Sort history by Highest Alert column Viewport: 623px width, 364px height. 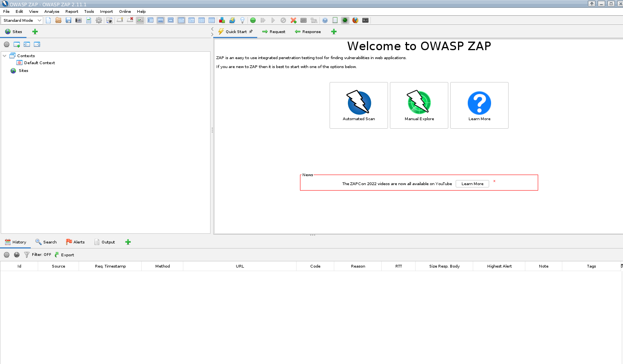click(499, 266)
